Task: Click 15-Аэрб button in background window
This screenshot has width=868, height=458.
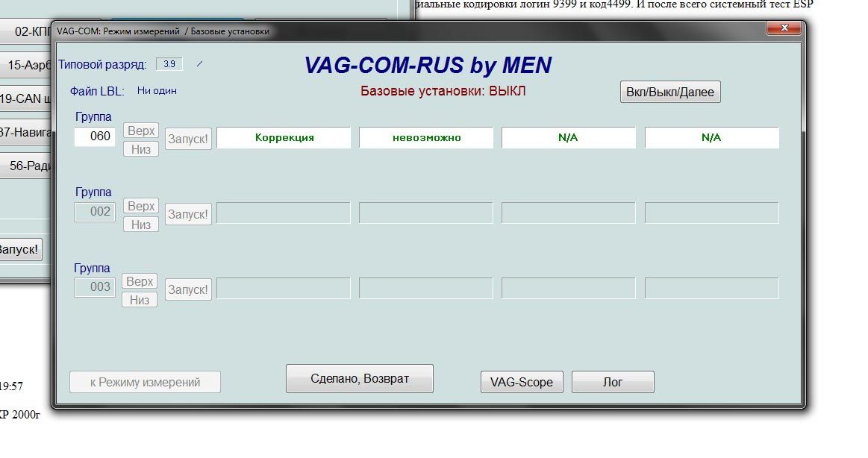Action: pyautogui.click(x=27, y=65)
